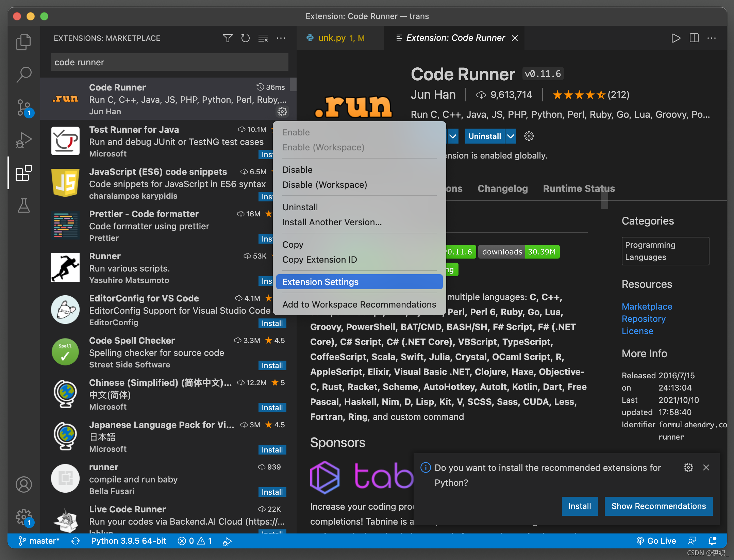Open the Run and Debug view

(x=23, y=140)
